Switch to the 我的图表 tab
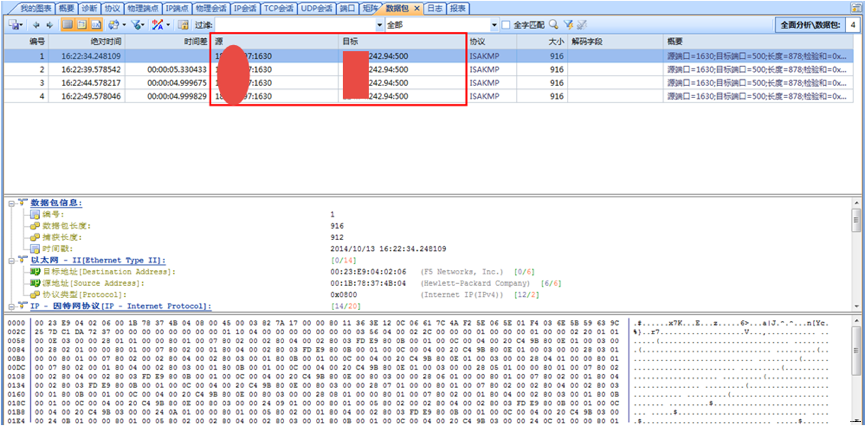The width and height of the screenshot is (865, 426). coord(24,7)
